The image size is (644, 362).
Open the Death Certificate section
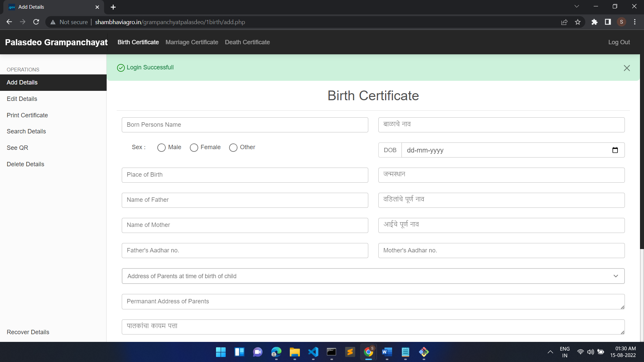[x=247, y=42]
